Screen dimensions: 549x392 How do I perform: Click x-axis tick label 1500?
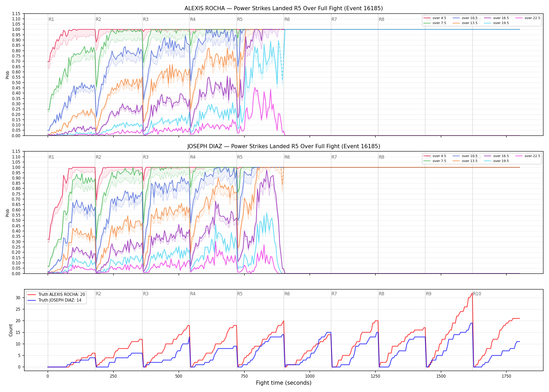pyautogui.click(x=441, y=376)
